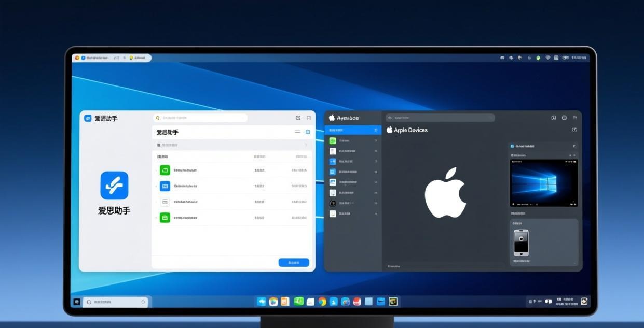This screenshot has width=644, height=328.
Task: Switch to list view lines icon beside 爱思助手 heading
Action: [x=297, y=132]
